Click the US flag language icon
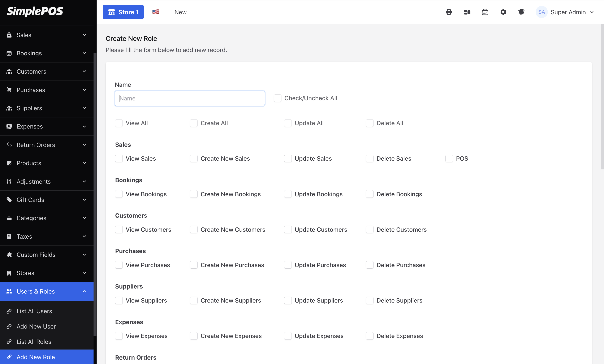 156,12
